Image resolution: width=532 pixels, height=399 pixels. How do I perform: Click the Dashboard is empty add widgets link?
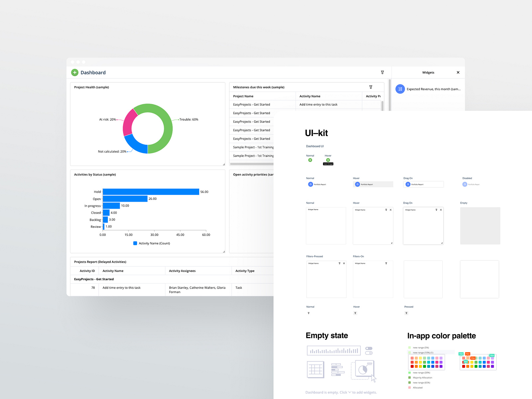pos(341,392)
